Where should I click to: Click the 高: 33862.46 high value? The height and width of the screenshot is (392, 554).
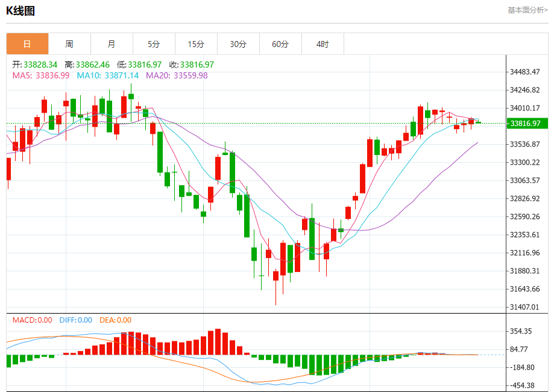[87, 65]
